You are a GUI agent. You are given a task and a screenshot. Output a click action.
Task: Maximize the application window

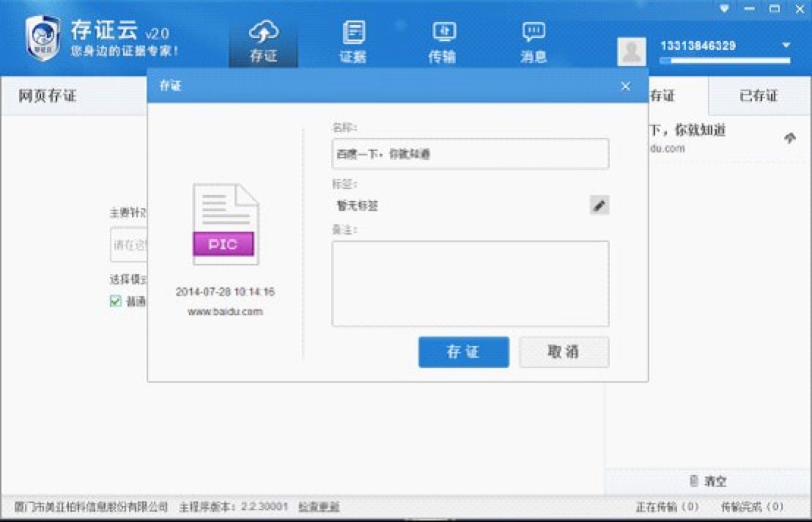(775, 9)
